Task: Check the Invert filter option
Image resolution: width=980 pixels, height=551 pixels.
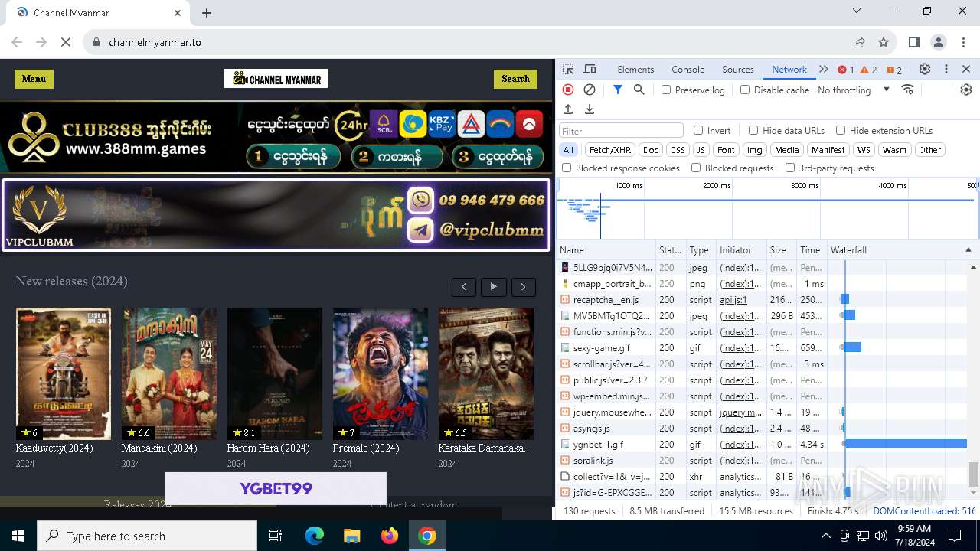Action: tap(698, 130)
